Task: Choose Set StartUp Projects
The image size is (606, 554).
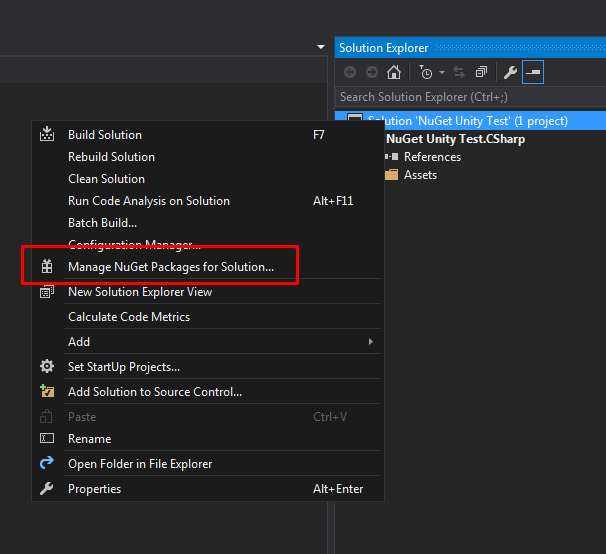Action: coord(208,367)
